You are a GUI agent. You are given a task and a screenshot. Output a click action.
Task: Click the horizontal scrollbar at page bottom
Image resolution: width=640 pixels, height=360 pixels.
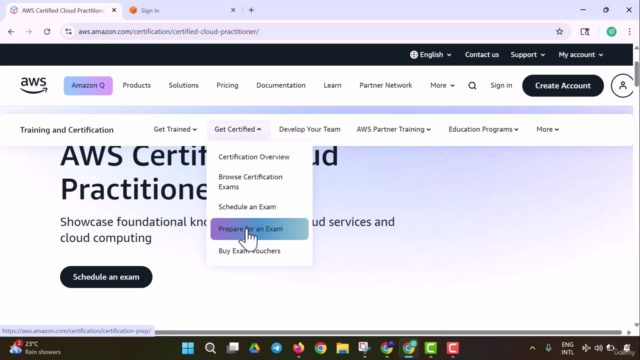[388, 332]
